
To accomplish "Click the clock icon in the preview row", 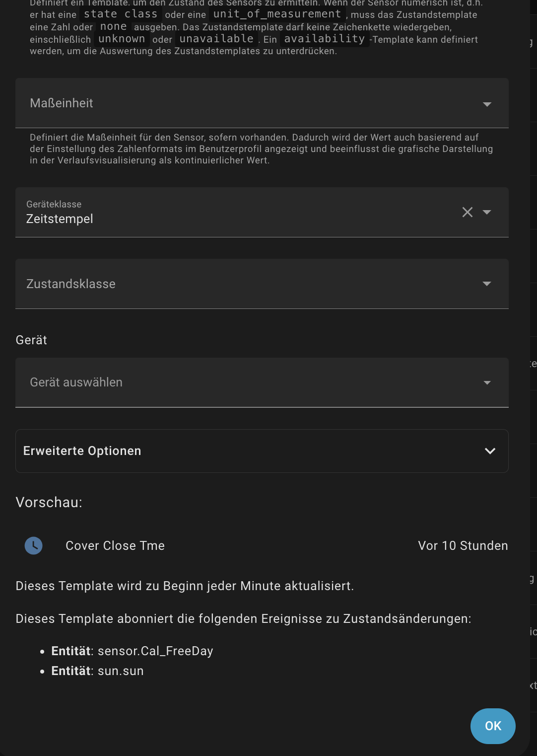I will pyautogui.click(x=34, y=545).
